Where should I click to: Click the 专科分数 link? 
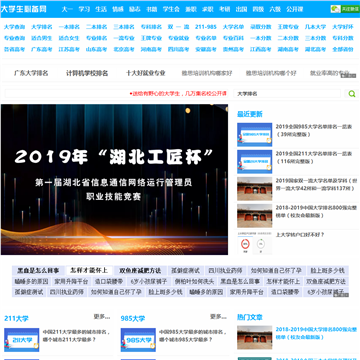(x=343, y=38)
